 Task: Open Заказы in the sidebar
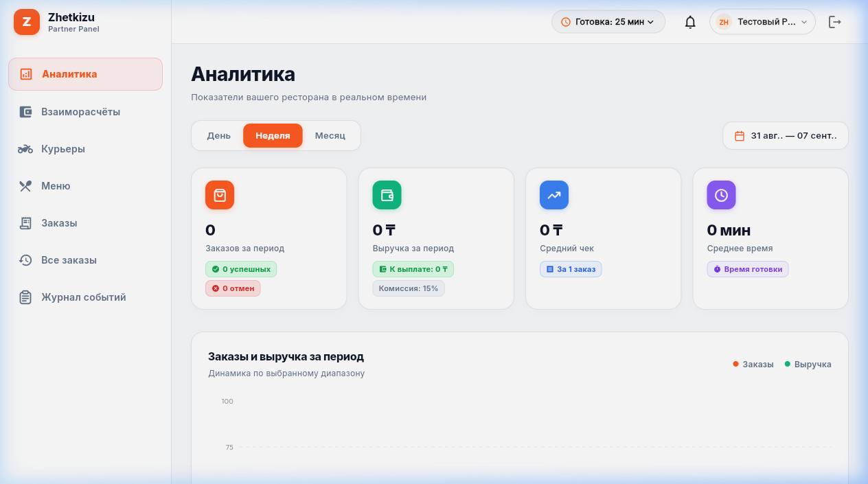pos(85,223)
